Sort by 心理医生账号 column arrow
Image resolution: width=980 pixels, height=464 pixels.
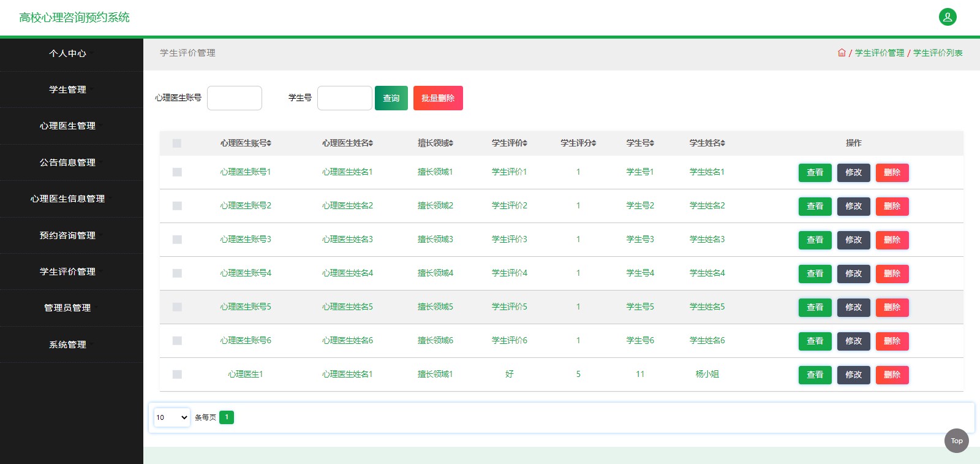click(269, 143)
